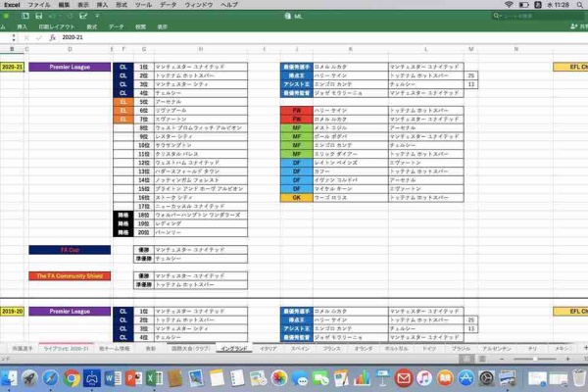Click the 10位 rank cell
This screenshot has width=588, height=392.
[x=144, y=145]
